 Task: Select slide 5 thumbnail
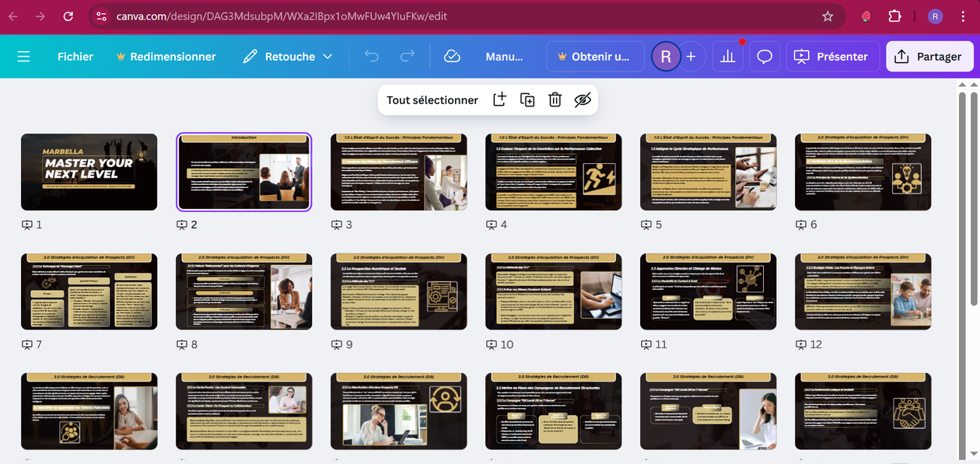[709, 172]
